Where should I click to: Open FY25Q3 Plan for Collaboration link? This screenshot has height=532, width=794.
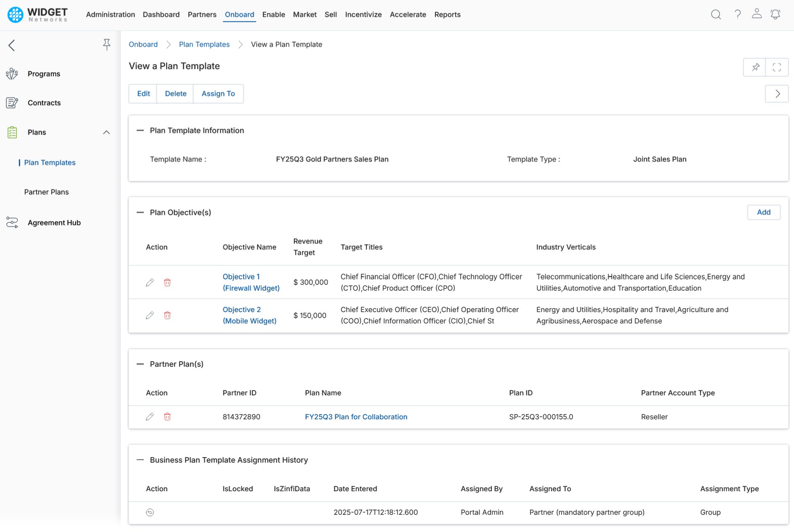click(x=356, y=417)
